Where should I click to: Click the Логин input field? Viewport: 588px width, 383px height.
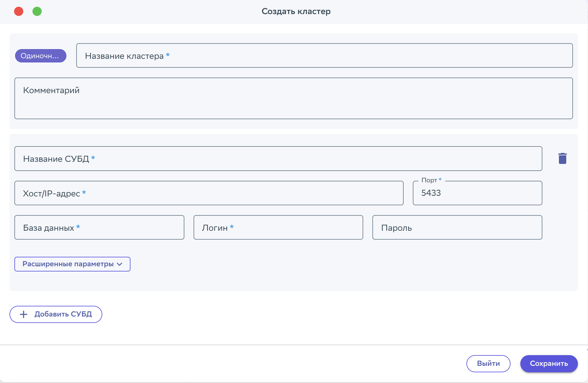pos(278,227)
